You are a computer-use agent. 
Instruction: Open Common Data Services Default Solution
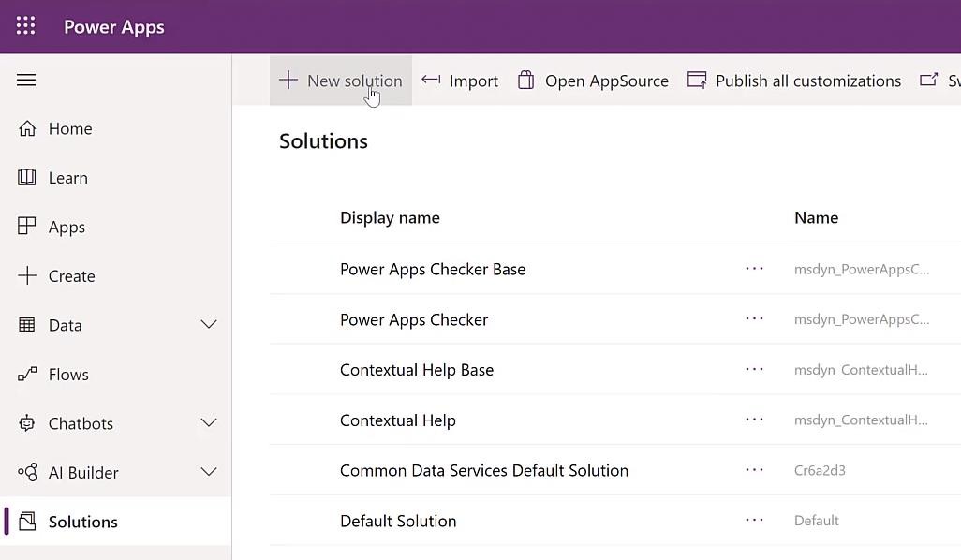click(484, 470)
